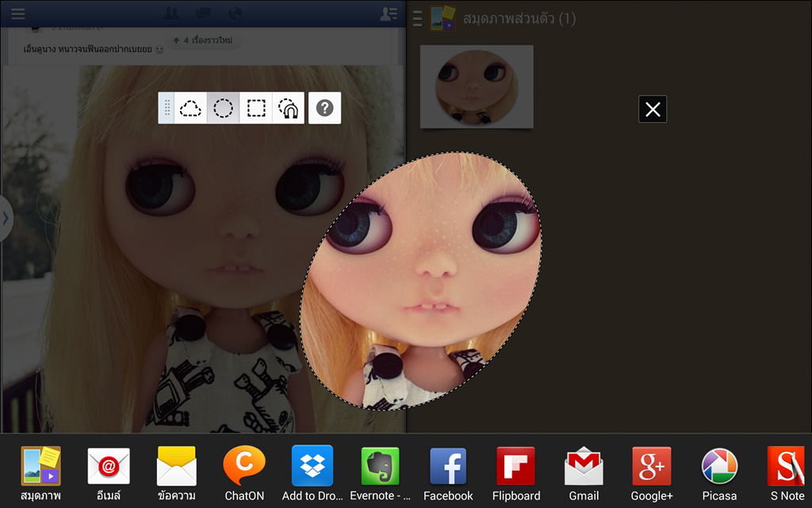Viewport: 812px width, 508px height.
Task: Send the clip to Evernote
Action: pos(380,474)
